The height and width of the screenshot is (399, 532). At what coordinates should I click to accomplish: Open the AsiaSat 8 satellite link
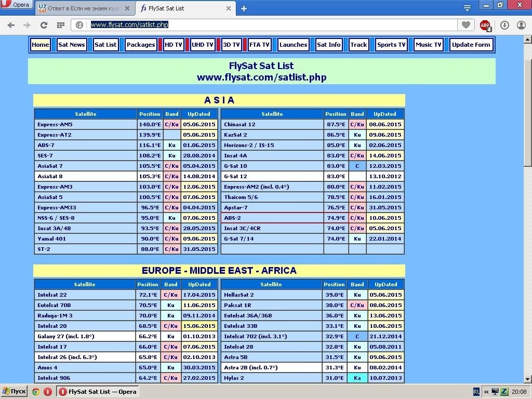[50, 177]
